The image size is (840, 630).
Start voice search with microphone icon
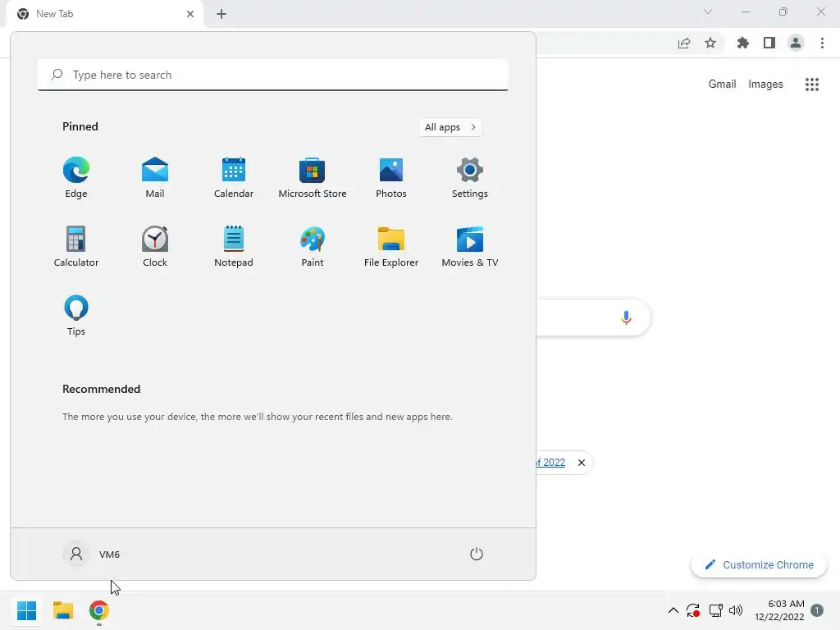[x=626, y=317]
